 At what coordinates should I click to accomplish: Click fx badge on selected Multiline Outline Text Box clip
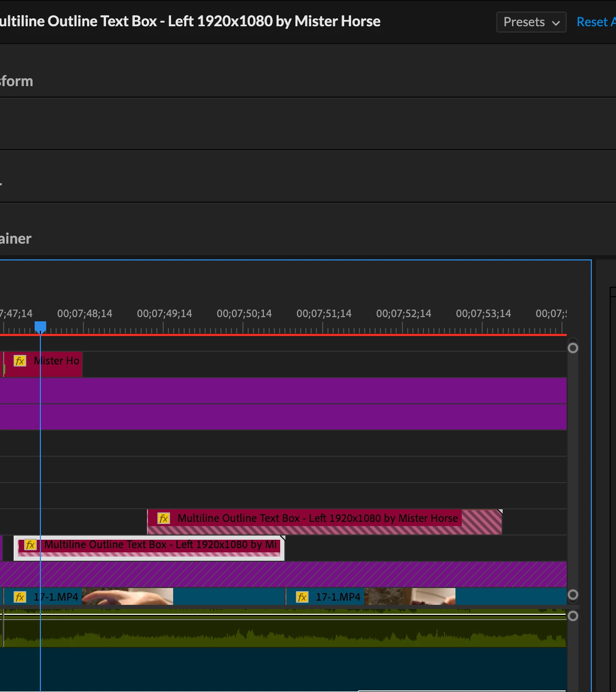[30, 544]
